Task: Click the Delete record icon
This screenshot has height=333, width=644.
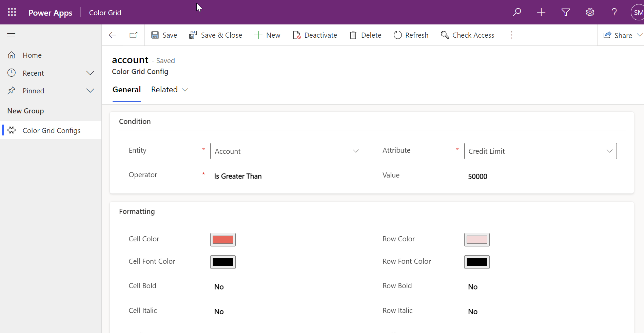Action: (353, 35)
